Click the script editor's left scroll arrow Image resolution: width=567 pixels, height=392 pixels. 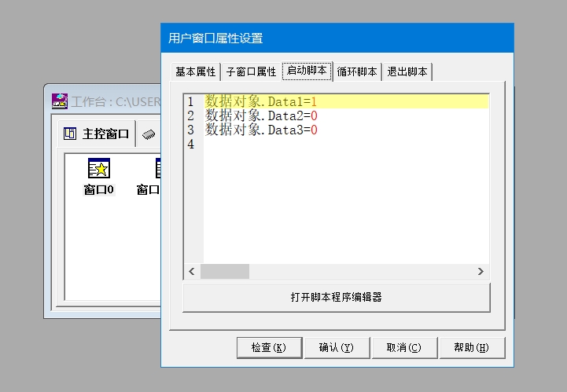point(191,272)
